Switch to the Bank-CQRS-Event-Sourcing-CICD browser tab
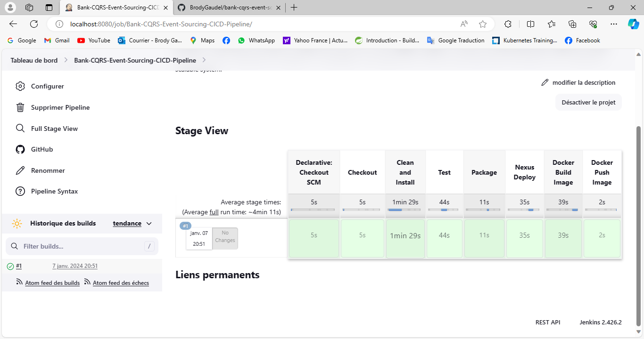Screen dimensions: 644x339 (116, 8)
